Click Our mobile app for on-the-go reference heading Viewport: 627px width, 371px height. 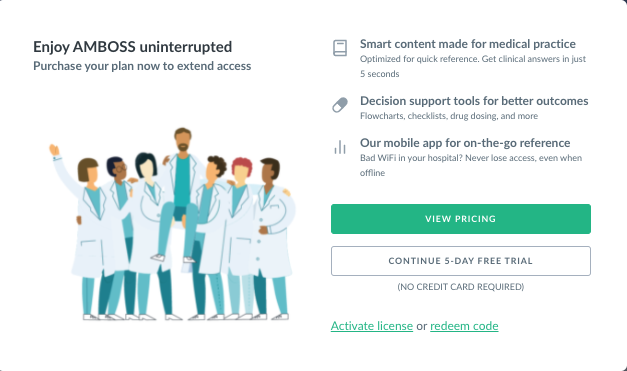(465, 143)
